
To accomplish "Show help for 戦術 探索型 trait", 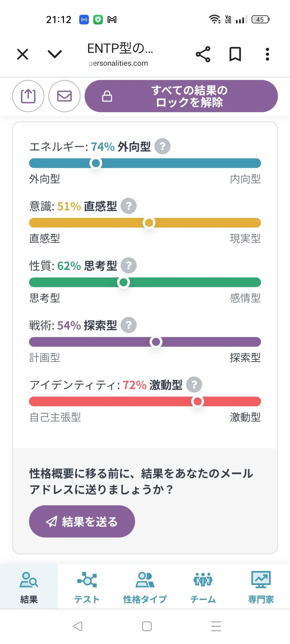I will (x=129, y=325).
